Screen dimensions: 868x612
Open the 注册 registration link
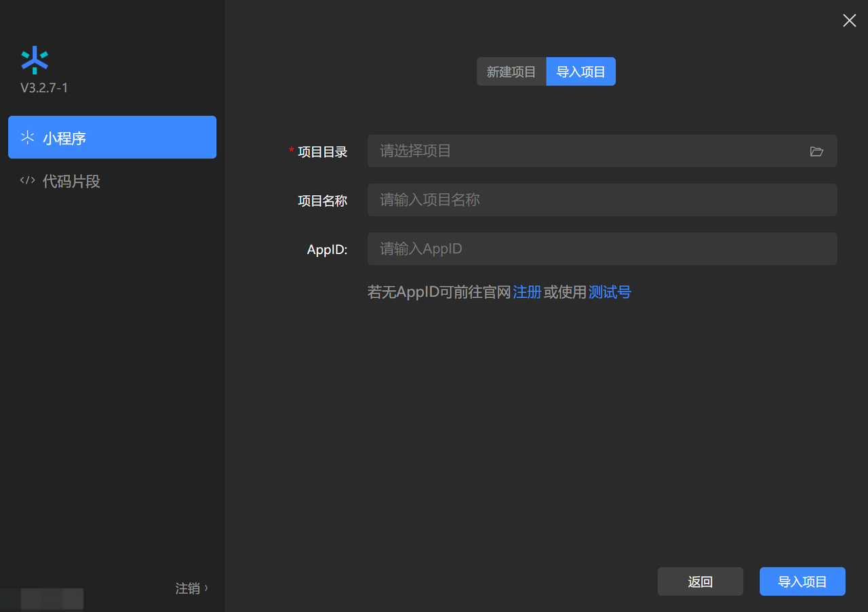tap(527, 292)
